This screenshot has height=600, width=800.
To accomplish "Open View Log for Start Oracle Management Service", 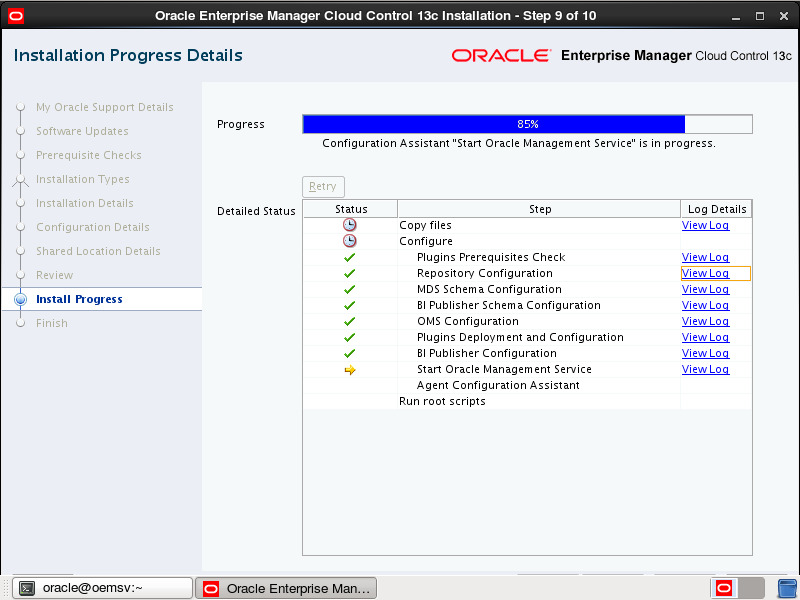I will pos(705,369).
